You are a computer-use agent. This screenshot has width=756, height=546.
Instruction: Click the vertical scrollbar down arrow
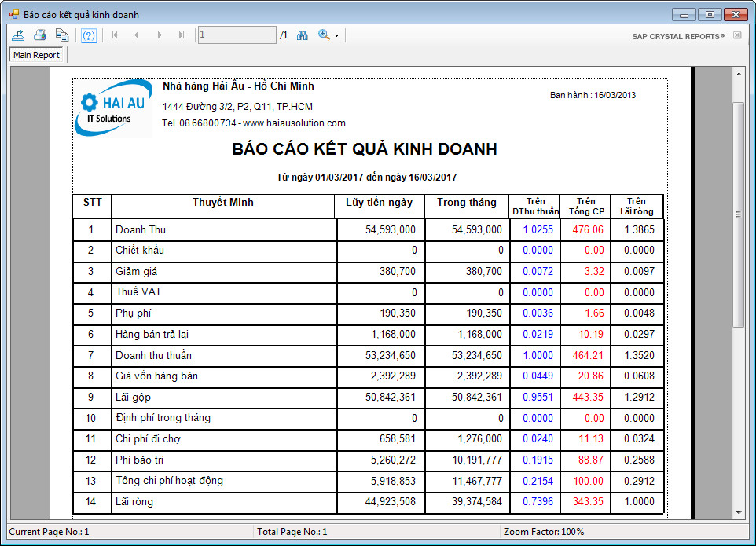(739, 513)
